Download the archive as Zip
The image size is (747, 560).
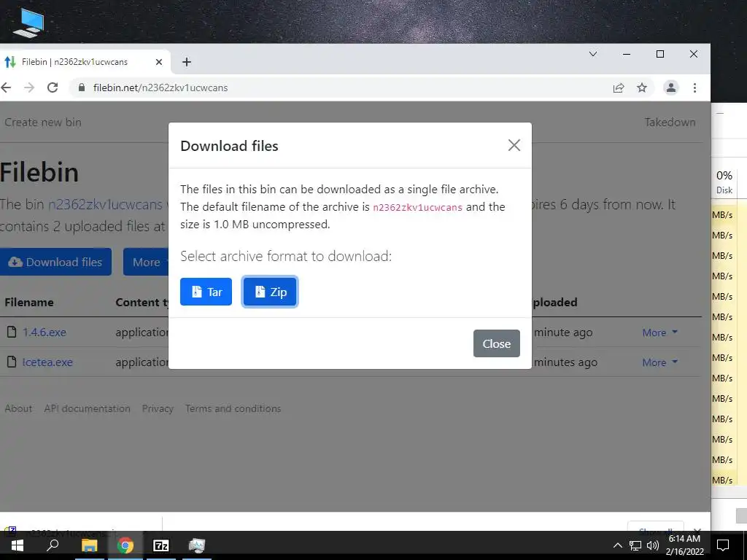click(x=270, y=292)
